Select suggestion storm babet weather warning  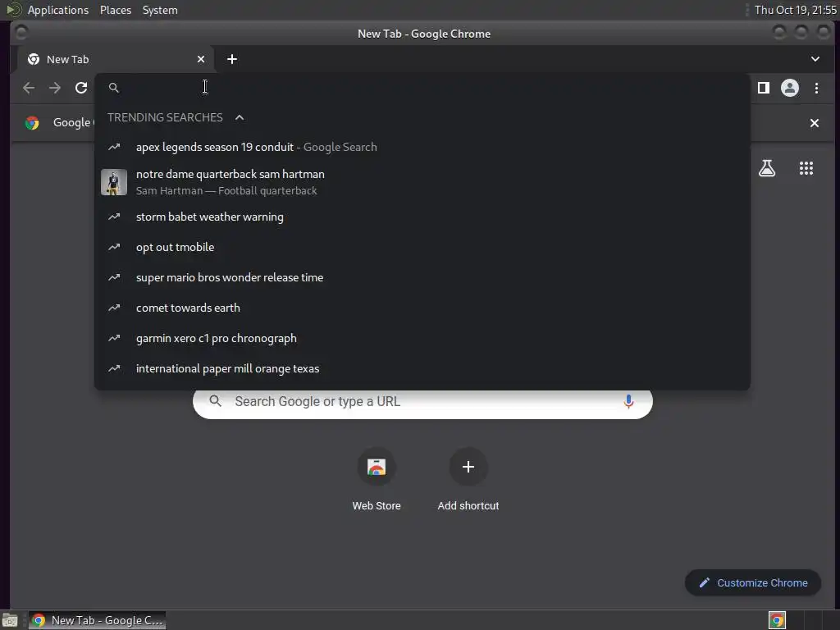coord(422,217)
